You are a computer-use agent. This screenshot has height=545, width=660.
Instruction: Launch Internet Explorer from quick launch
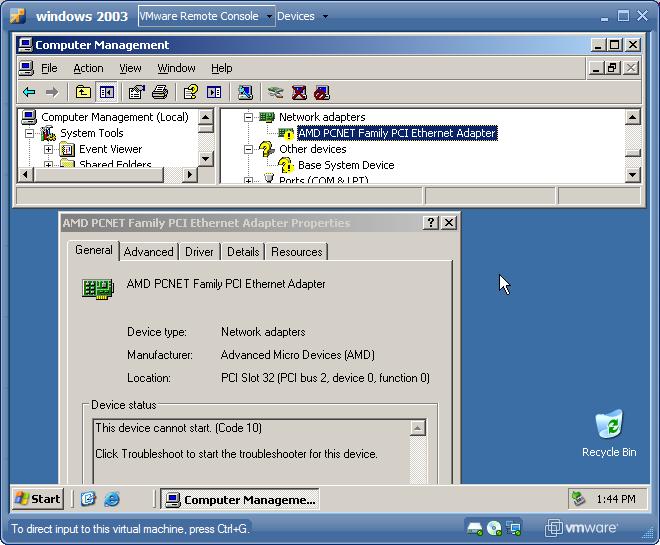click(x=112, y=499)
